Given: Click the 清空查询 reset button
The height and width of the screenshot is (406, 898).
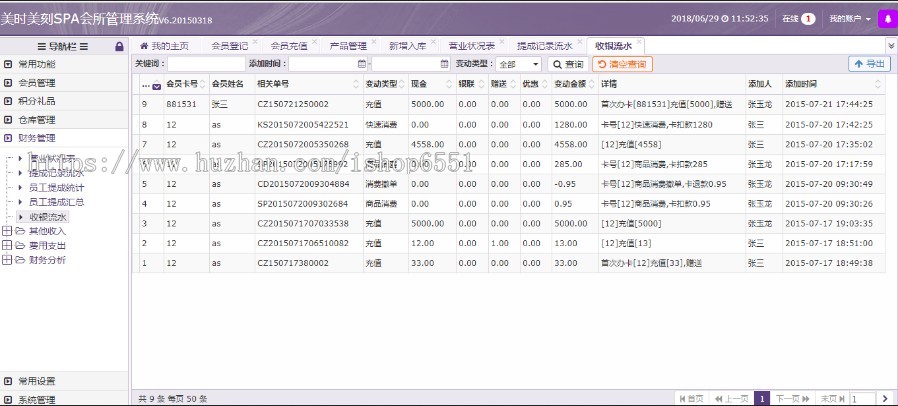Looking at the screenshot, I should click(622, 64).
